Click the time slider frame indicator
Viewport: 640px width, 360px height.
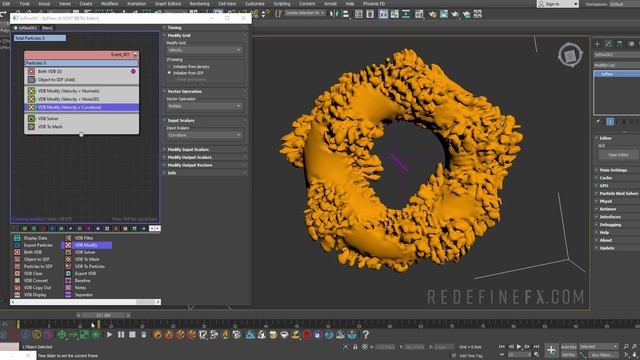point(103,315)
